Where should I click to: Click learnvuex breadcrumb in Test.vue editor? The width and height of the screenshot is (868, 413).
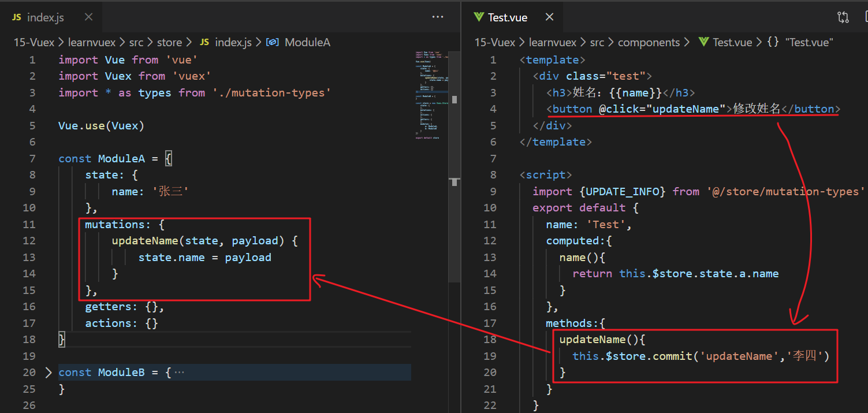click(x=554, y=42)
